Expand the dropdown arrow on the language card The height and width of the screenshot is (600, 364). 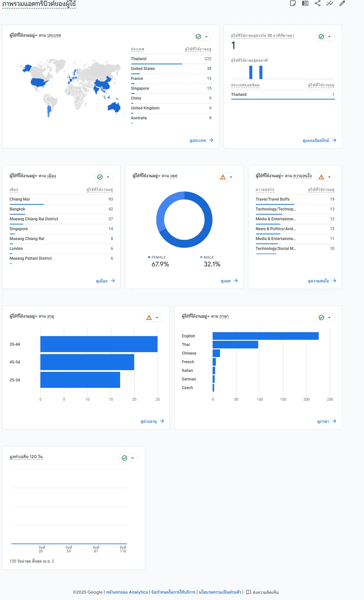click(329, 318)
